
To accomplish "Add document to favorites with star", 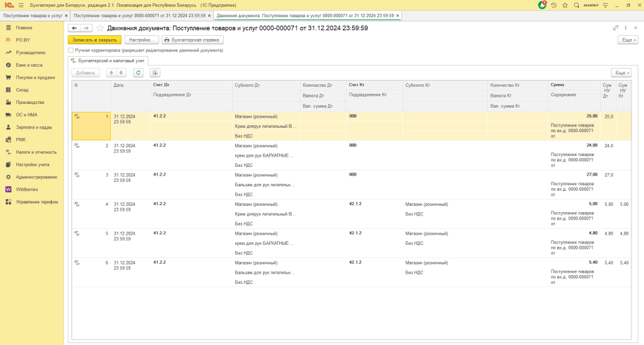I will pyautogui.click(x=100, y=28).
